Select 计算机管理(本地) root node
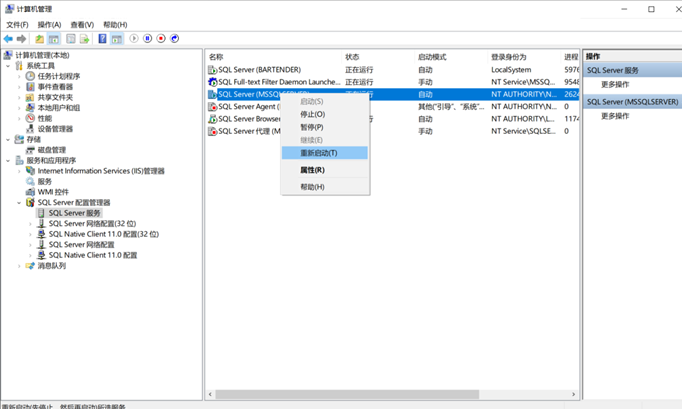This screenshot has height=409, width=682. 42,55
